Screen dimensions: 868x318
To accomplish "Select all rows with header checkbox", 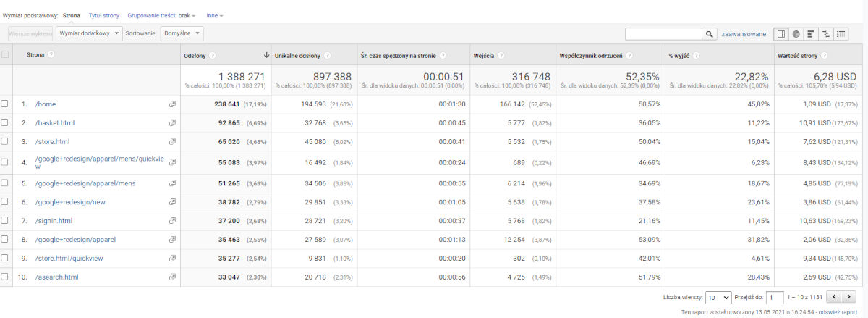I will 5,55.
